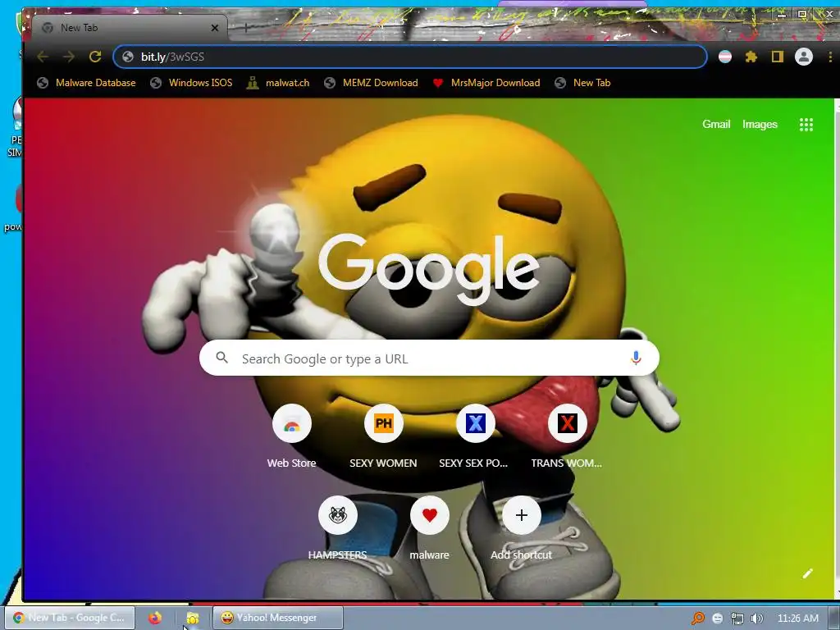This screenshot has height=630, width=840.
Task: Open the red X shortcut tile
Action: coord(567,436)
